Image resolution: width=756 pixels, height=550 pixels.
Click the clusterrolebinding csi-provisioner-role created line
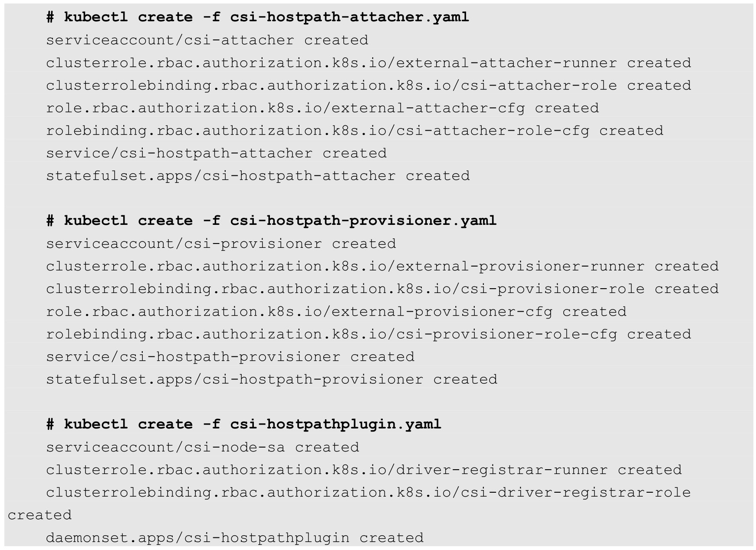coord(382,289)
